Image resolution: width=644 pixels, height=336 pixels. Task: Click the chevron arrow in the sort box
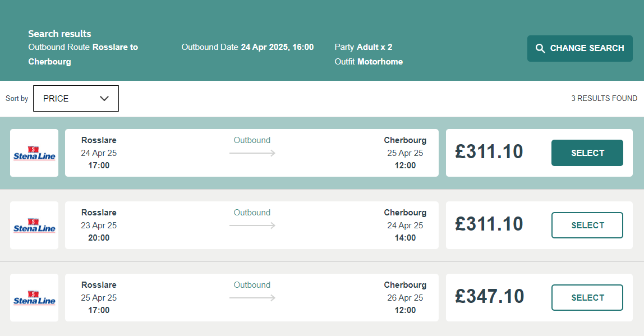104,99
